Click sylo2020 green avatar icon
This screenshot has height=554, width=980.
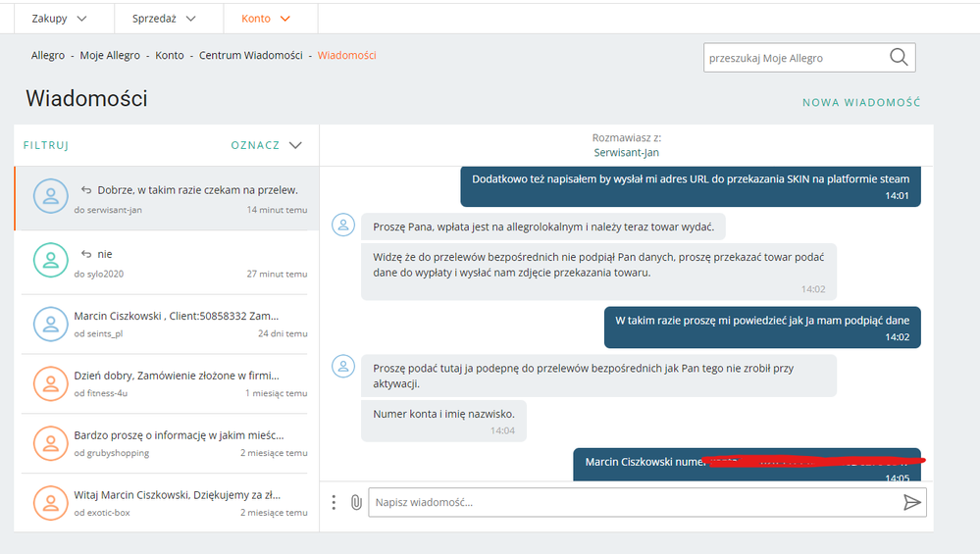click(x=51, y=260)
